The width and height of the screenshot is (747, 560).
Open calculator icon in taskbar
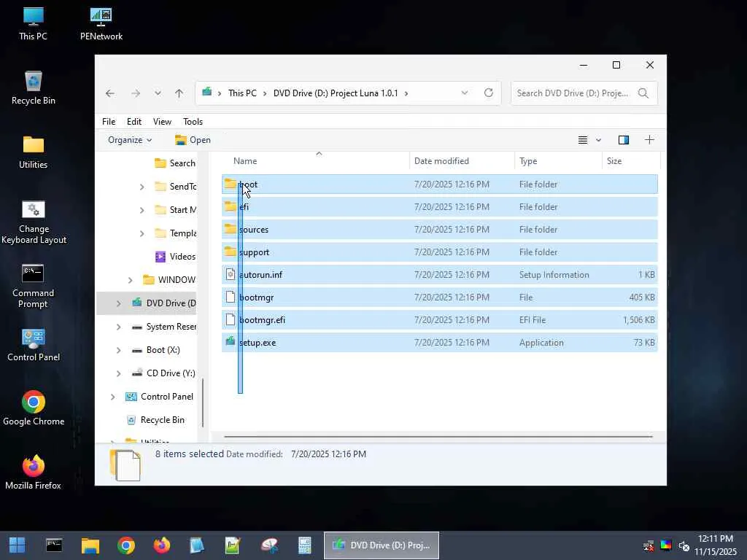[305, 545]
